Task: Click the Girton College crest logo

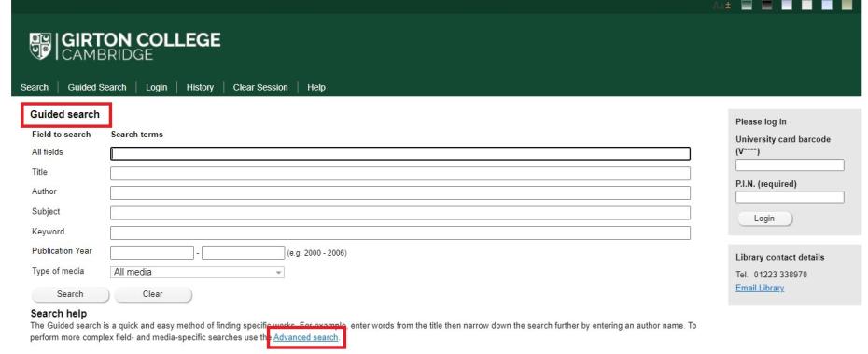Action: tap(40, 46)
